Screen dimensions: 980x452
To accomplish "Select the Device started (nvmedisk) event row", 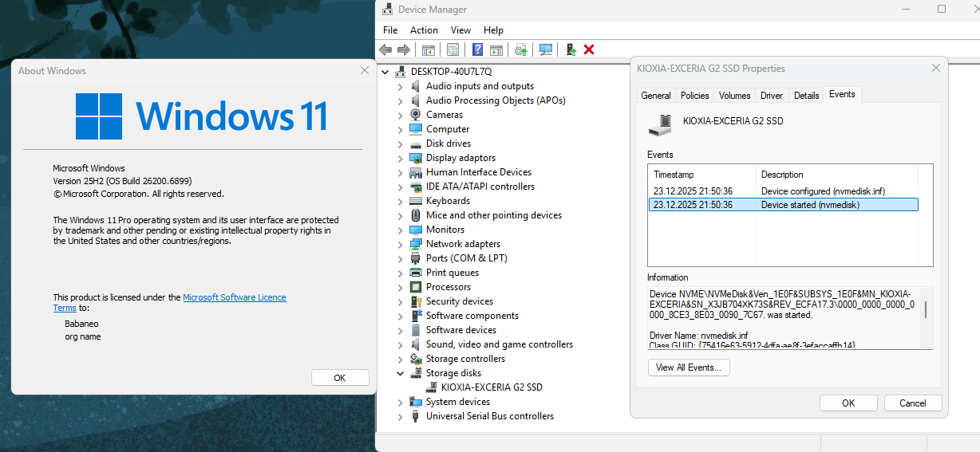I will 783,205.
